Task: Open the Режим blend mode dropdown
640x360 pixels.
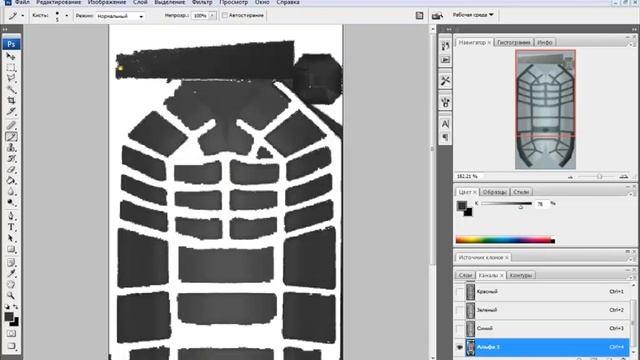Action: pyautogui.click(x=120, y=16)
